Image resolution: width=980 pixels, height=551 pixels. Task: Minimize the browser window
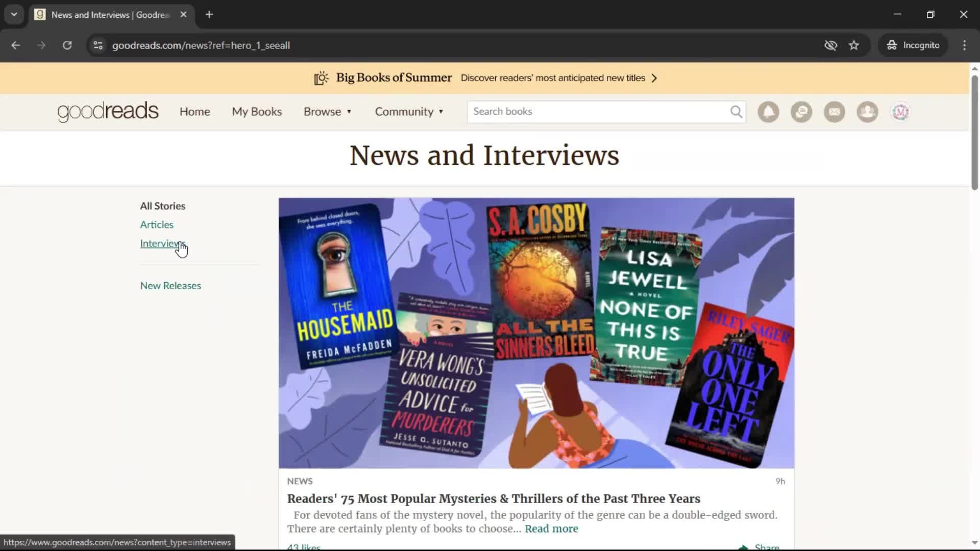tap(898, 14)
